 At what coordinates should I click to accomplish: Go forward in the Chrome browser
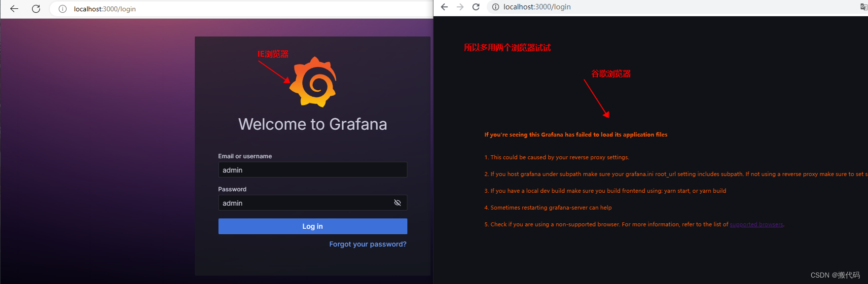tap(460, 7)
